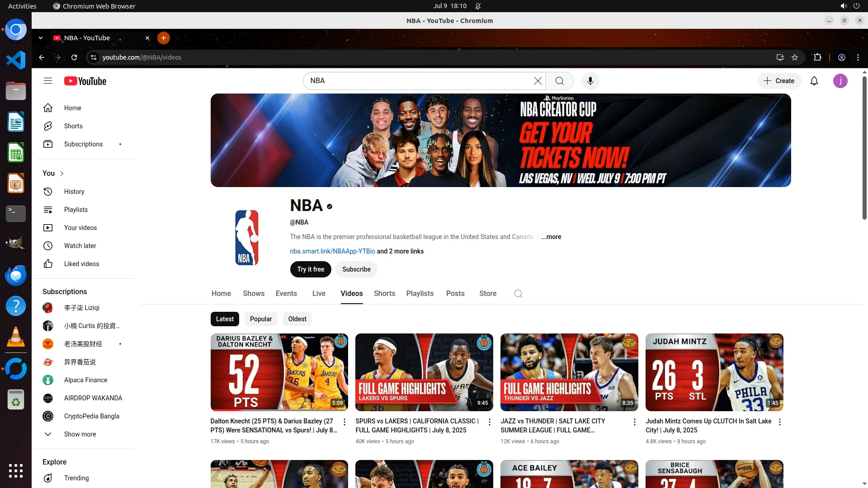Open Thunderbird Mail from the dock

[x=16, y=275]
